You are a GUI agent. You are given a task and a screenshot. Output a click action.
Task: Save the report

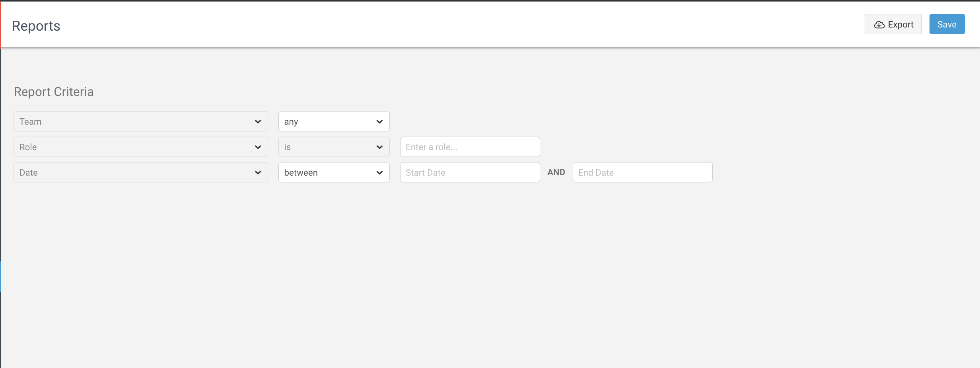coord(947,24)
